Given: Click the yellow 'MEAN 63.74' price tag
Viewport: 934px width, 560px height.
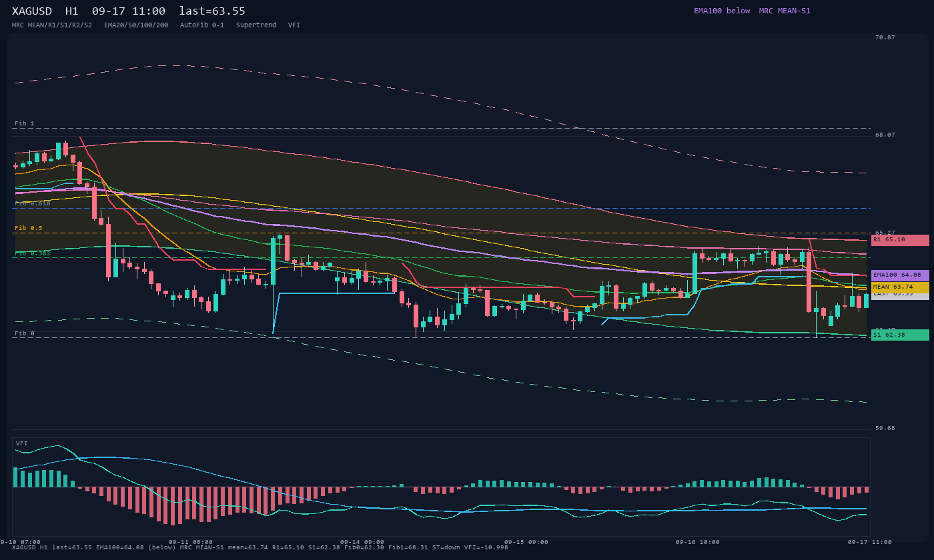Looking at the screenshot, I should (900, 287).
